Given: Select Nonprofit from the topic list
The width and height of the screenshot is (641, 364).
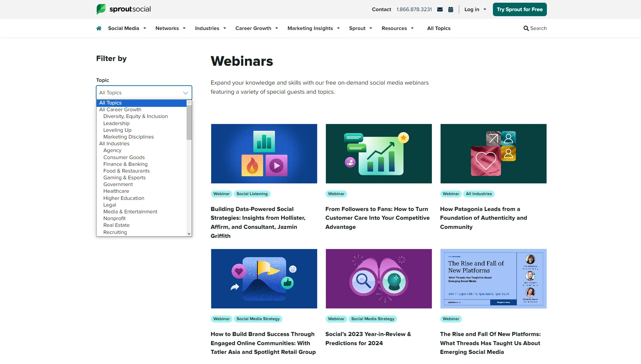Looking at the screenshot, I should pyautogui.click(x=114, y=218).
